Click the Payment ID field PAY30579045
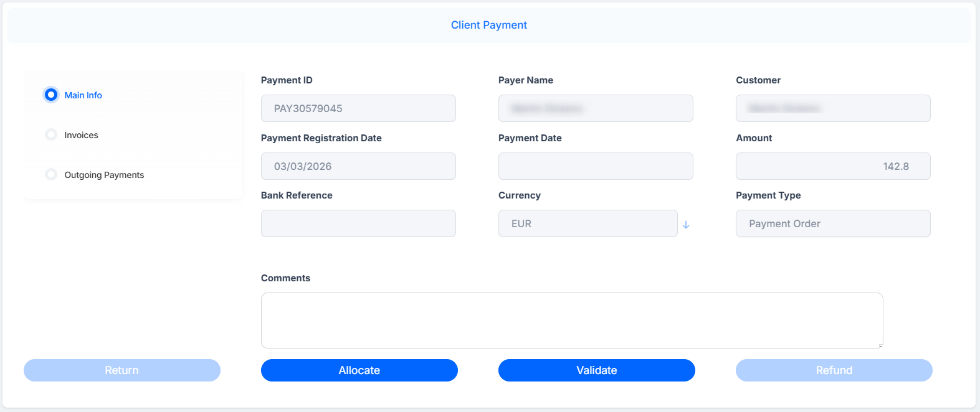980x412 pixels. click(x=358, y=108)
